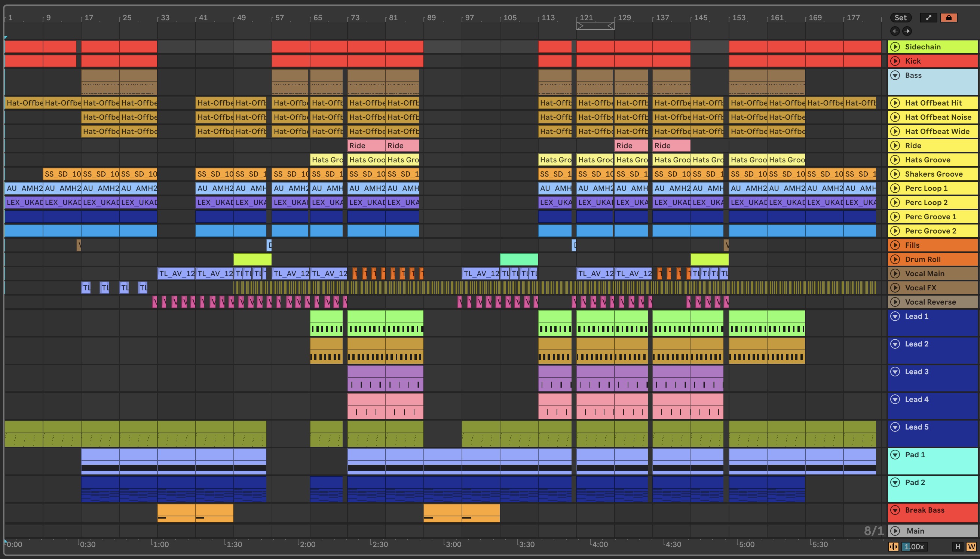Viewport: 980px width, 559px height.
Task: Collapse the Bass group track
Action: tap(895, 75)
